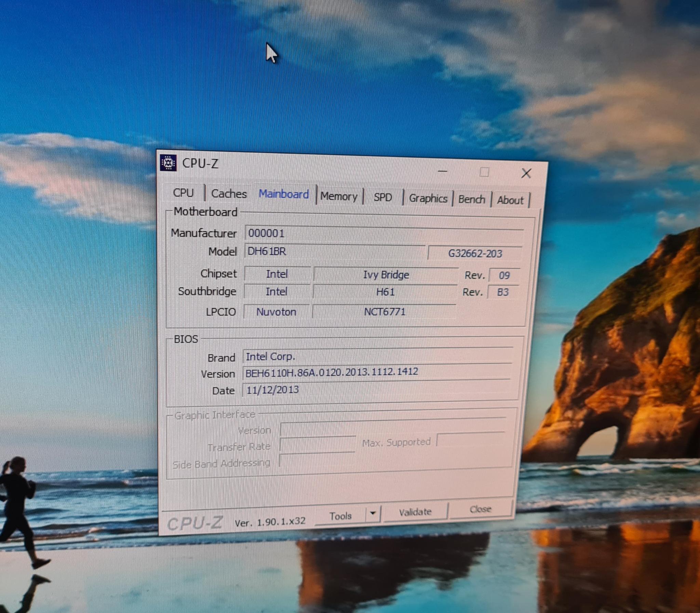Minimize the CPU-Z window
700x613 pixels.
[x=443, y=171]
